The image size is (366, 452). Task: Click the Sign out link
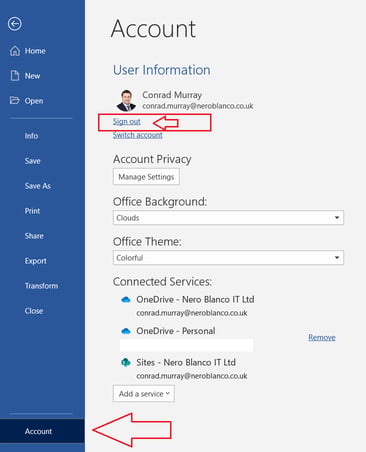(x=127, y=121)
